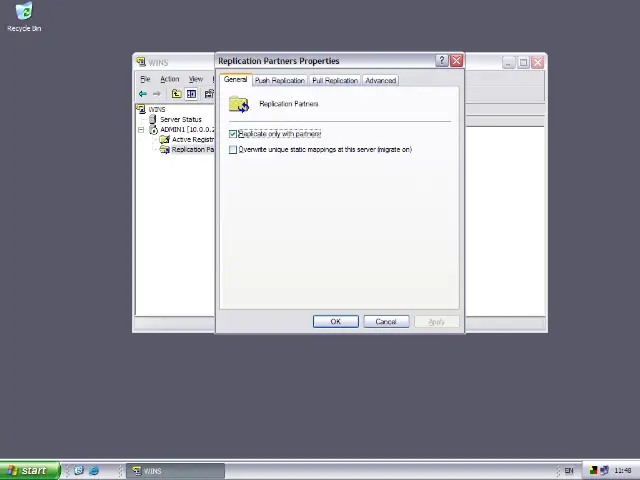Open the Recycle Bin desktop icon
The width and height of the screenshot is (640, 480).
(23, 14)
